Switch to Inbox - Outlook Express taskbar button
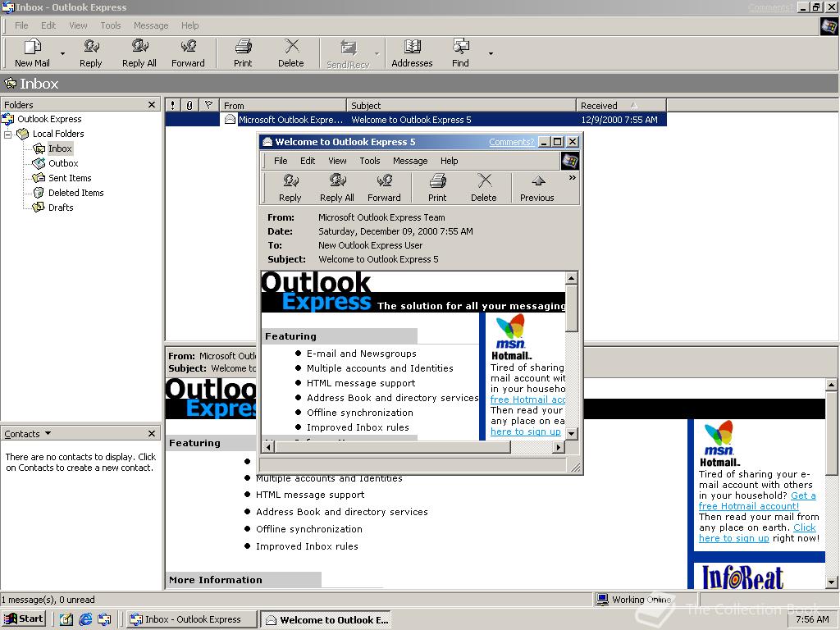The image size is (840, 630). [x=192, y=619]
